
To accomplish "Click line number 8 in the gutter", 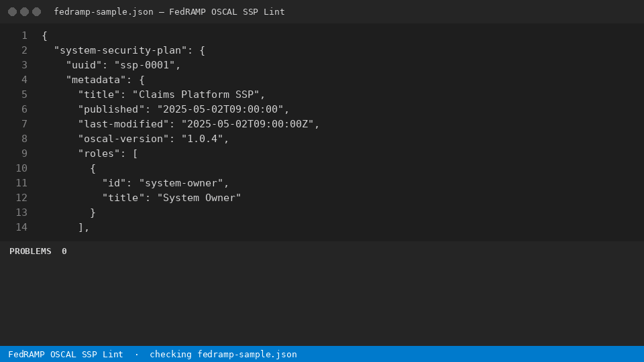I will [x=25, y=139].
